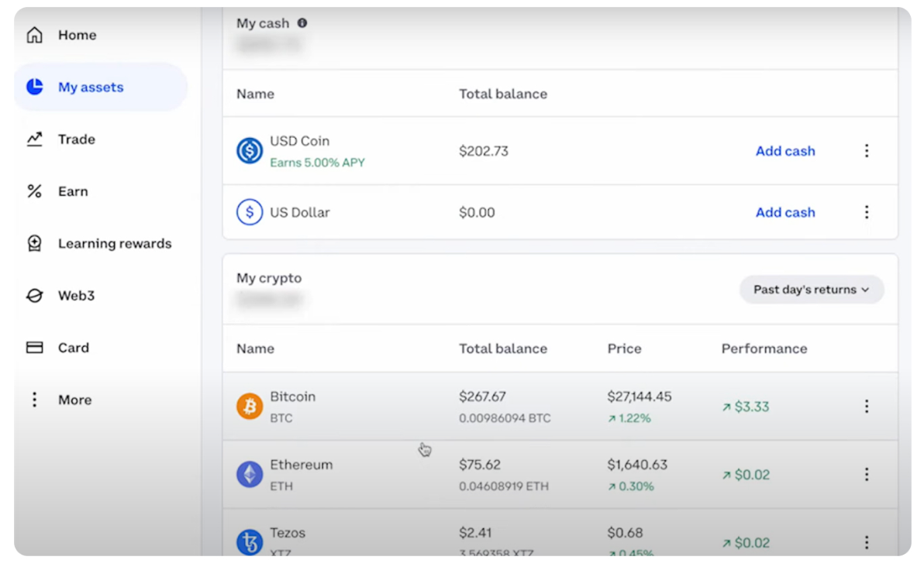Viewport: 924px width, 567px height.
Task: Click Add cash for USD Coin
Action: (785, 151)
